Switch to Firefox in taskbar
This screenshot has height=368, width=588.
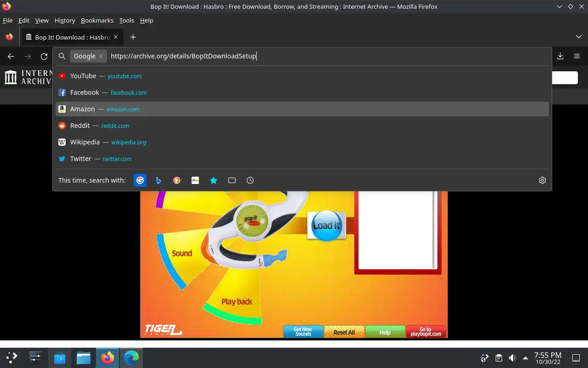(x=107, y=357)
